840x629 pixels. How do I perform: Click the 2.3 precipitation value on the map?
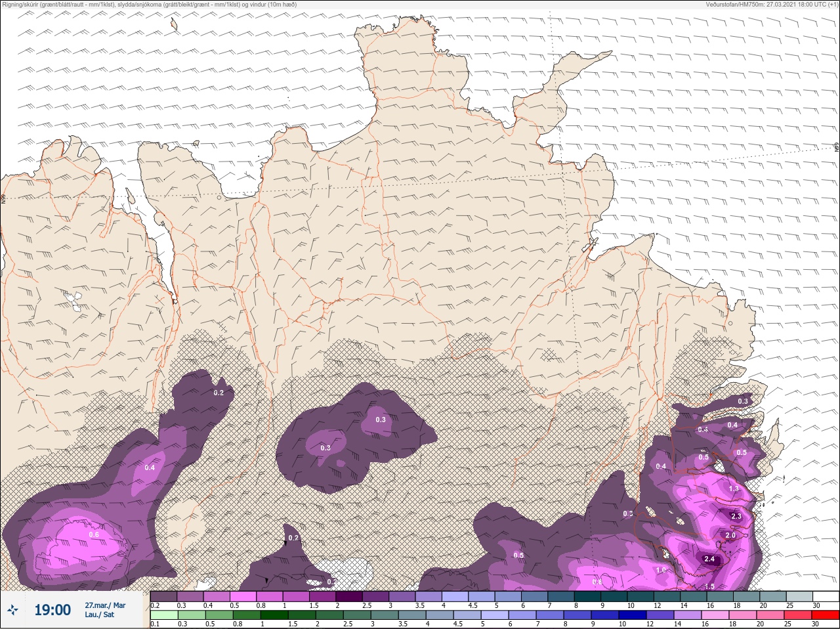(x=736, y=516)
